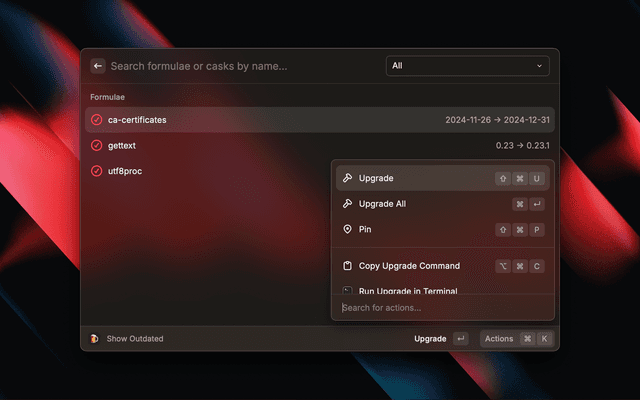Select the gettext formula row
Image resolution: width=640 pixels, height=400 pixels.
(x=200, y=146)
